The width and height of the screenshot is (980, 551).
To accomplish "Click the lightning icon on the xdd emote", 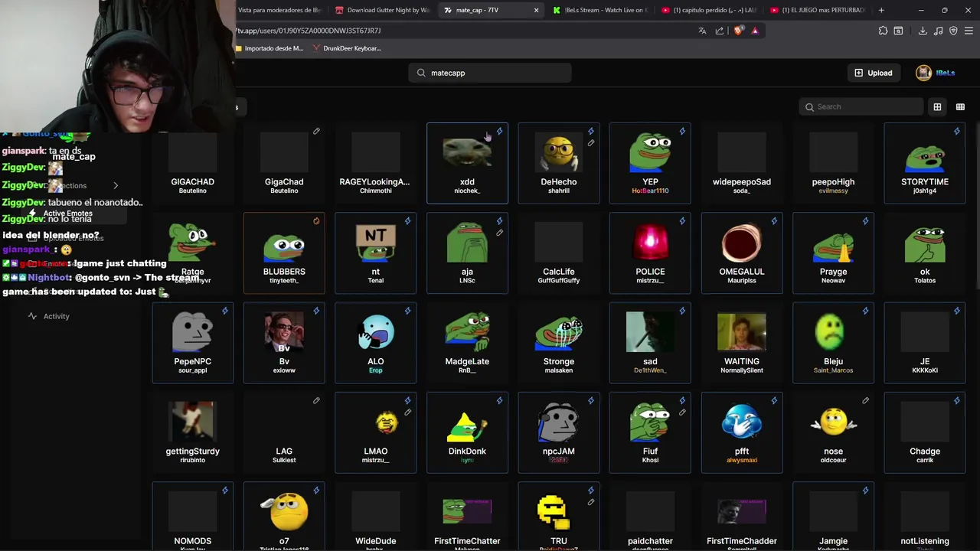I will pyautogui.click(x=499, y=132).
